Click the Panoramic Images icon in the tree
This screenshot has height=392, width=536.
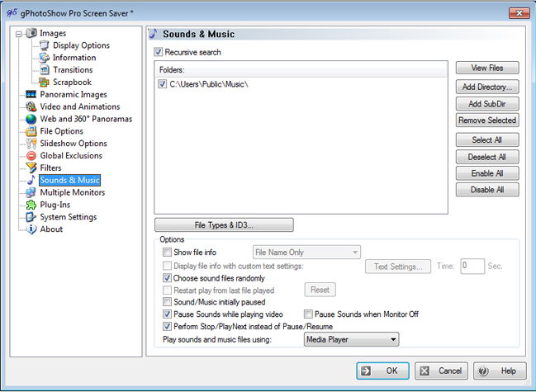click(x=31, y=95)
